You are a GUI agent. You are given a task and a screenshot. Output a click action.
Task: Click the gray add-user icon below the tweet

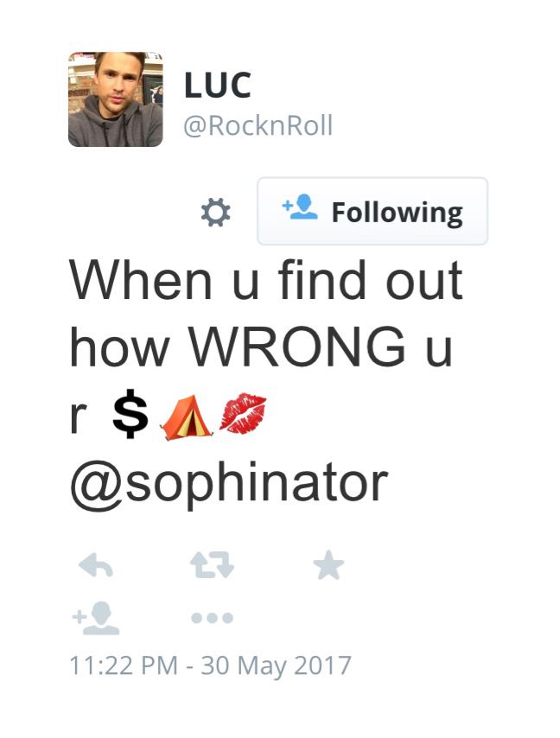coord(96,618)
